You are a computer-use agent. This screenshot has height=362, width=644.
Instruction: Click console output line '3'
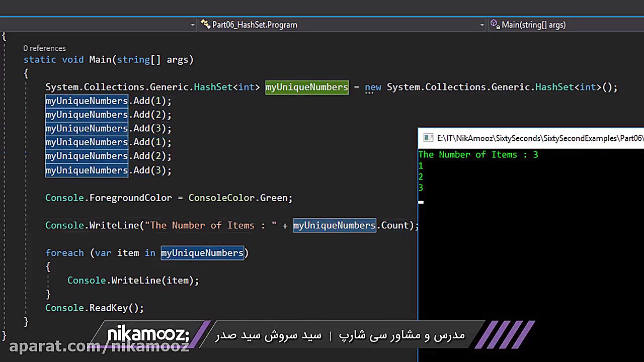[x=421, y=188]
